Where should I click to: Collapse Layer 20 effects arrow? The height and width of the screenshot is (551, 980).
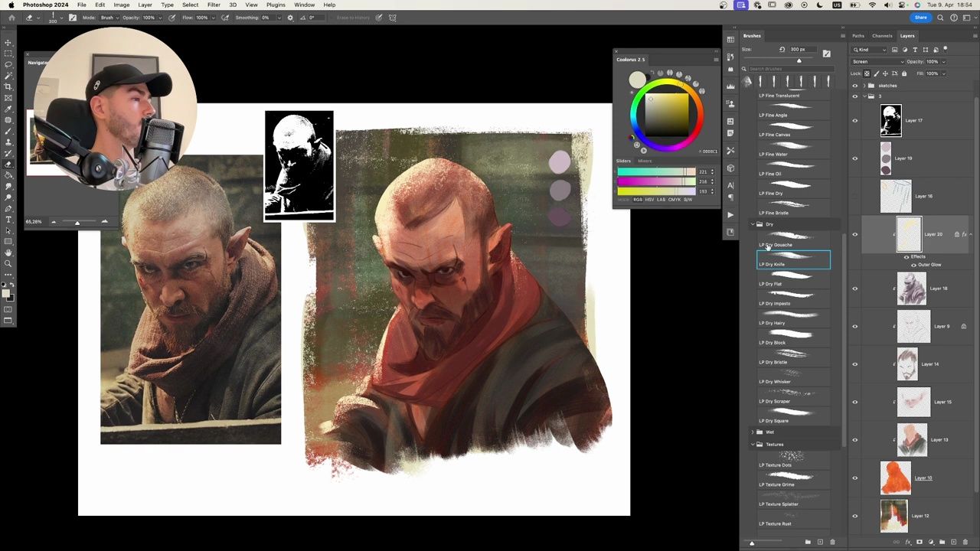tap(971, 234)
